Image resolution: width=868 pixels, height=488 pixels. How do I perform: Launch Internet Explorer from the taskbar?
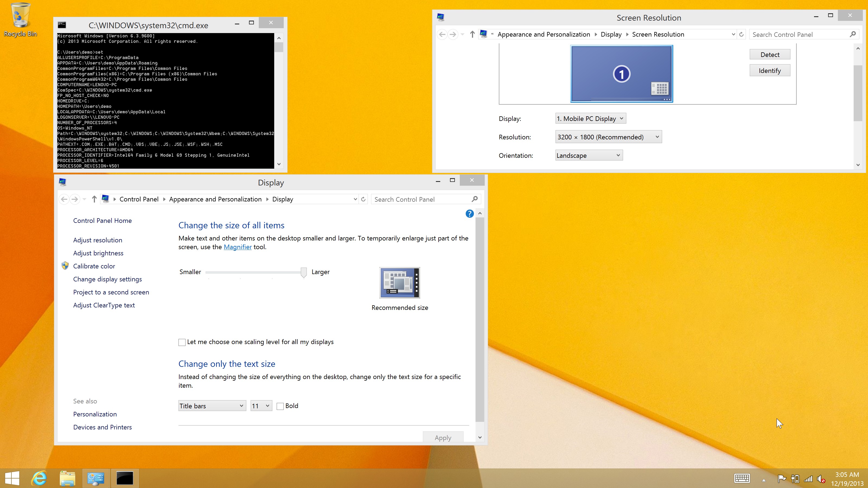pos(39,478)
